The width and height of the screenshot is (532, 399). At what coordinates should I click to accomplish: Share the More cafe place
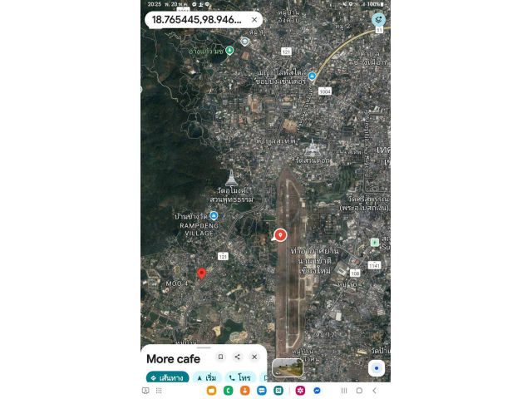238,357
